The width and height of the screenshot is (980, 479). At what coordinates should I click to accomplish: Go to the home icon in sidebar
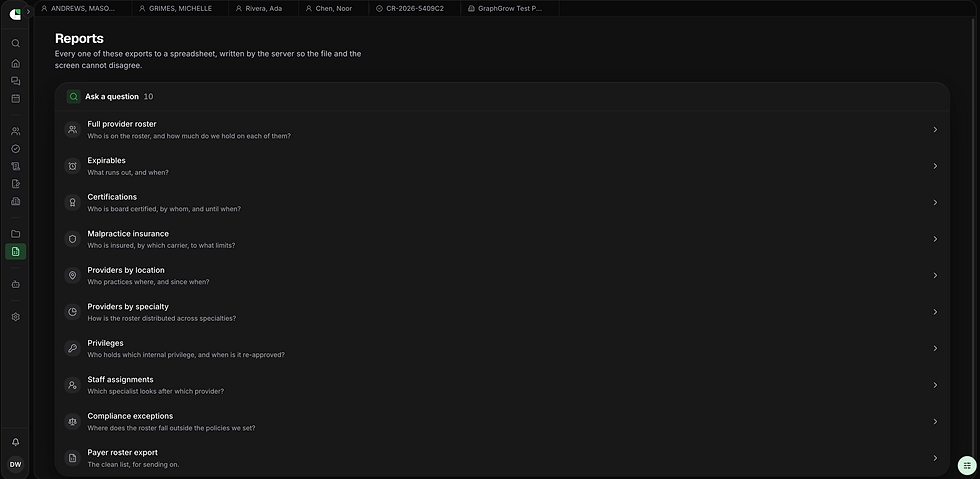[16, 63]
